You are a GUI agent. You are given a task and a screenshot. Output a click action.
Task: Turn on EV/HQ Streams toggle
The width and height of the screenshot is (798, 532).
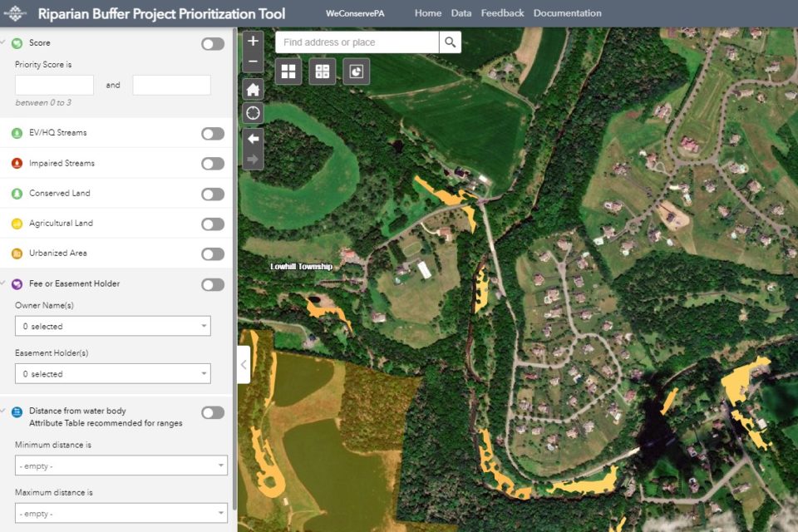tap(213, 134)
